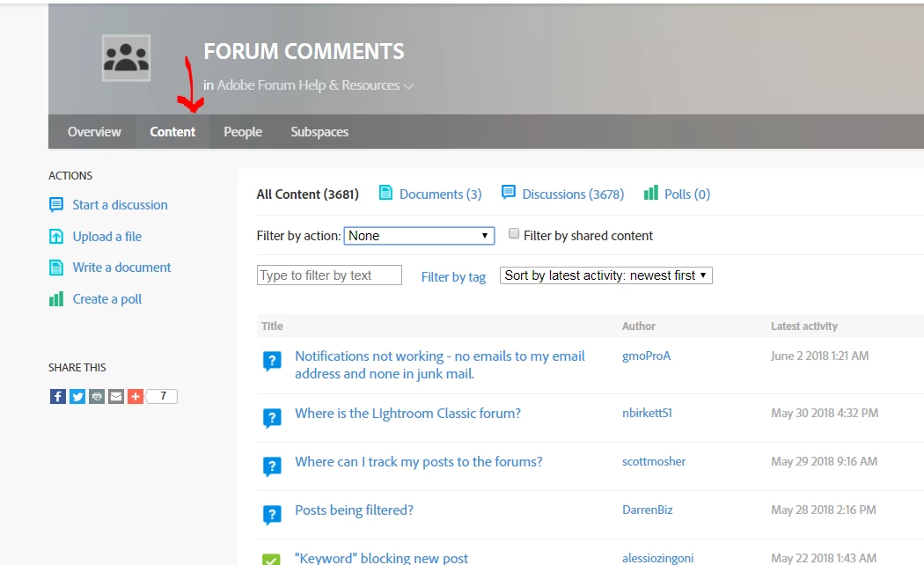
Task: Open the Filter by action dropdown
Action: click(x=419, y=236)
